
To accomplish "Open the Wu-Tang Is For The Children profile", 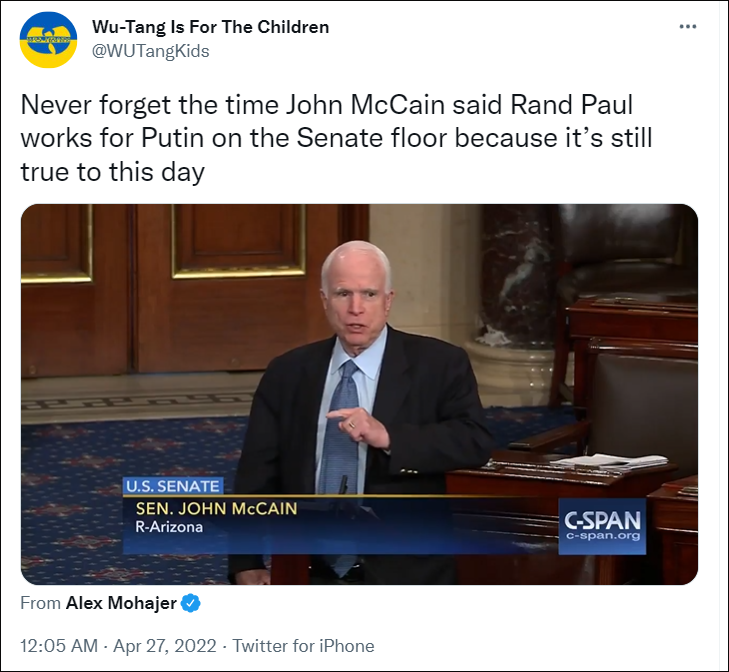I will [210, 26].
